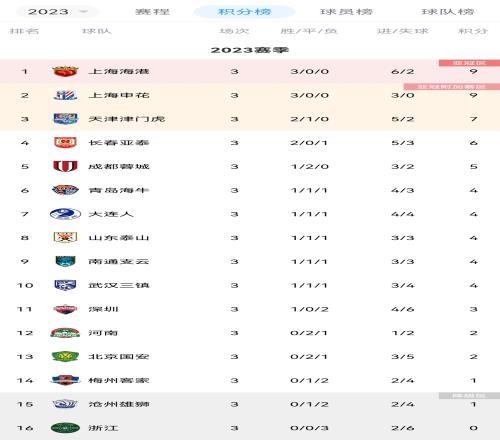
Task: Open the 武汉三镇 team name link
Action: tap(119, 285)
